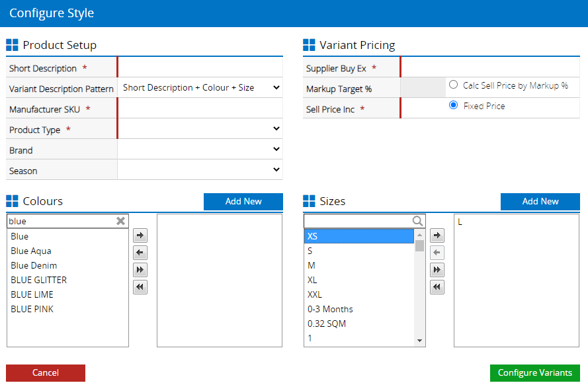The height and width of the screenshot is (387, 588).
Task: Open the Brand dropdown
Action: tap(200, 150)
